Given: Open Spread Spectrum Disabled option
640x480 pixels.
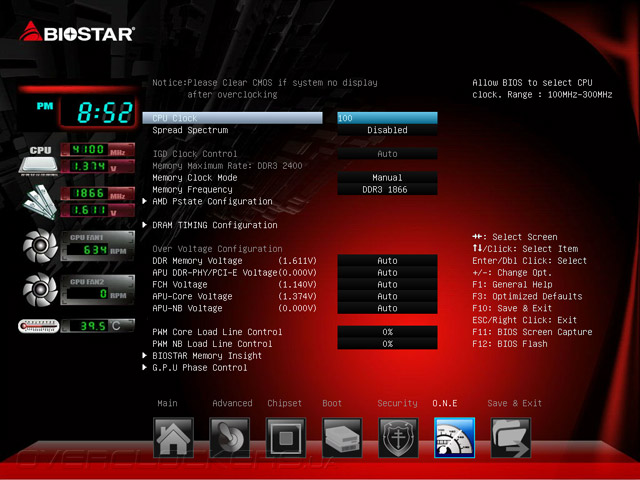Looking at the screenshot, I should click(x=387, y=130).
